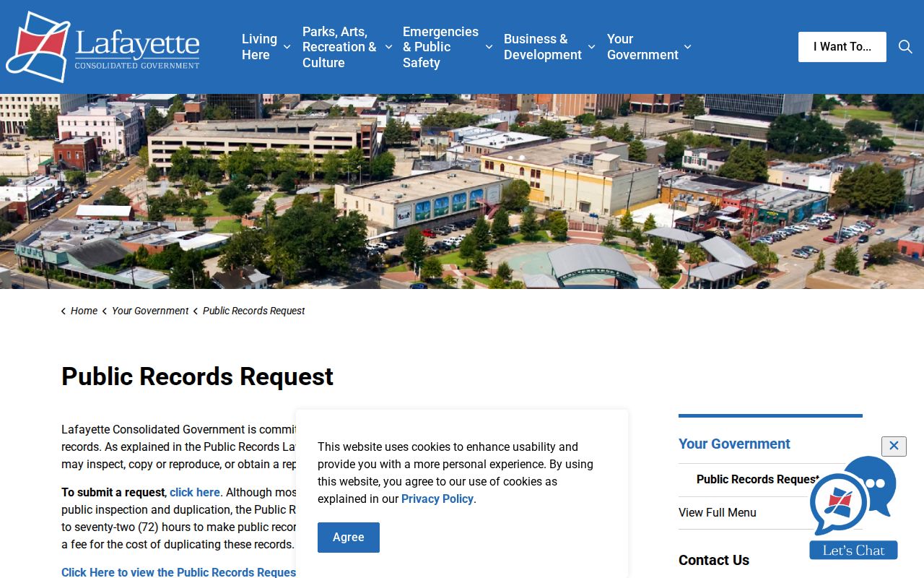Follow the 'click here' request link
The width and height of the screenshot is (924, 578).
(x=195, y=492)
